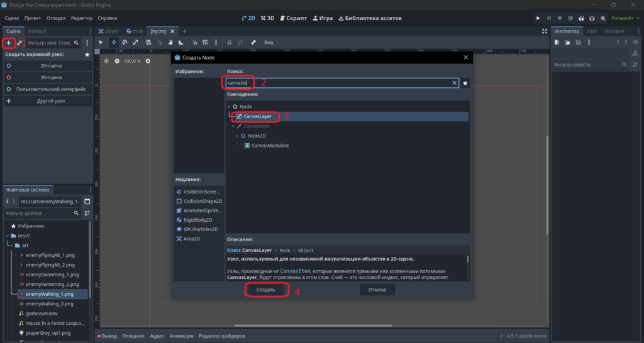Pause the running project

(548, 18)
